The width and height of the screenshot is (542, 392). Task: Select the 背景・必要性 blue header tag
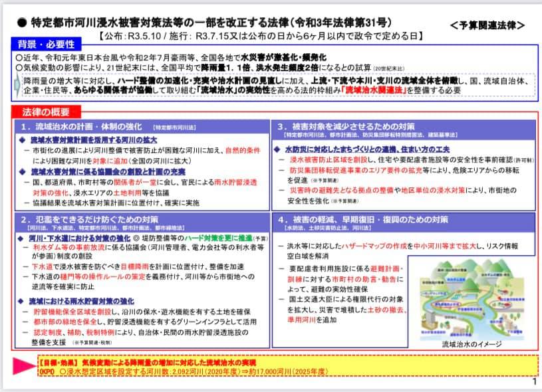point(47,45)
